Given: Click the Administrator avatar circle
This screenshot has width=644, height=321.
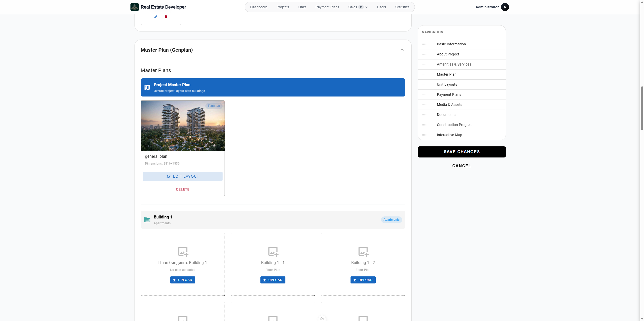Looking at the screenshot, I should pos(505,7).
